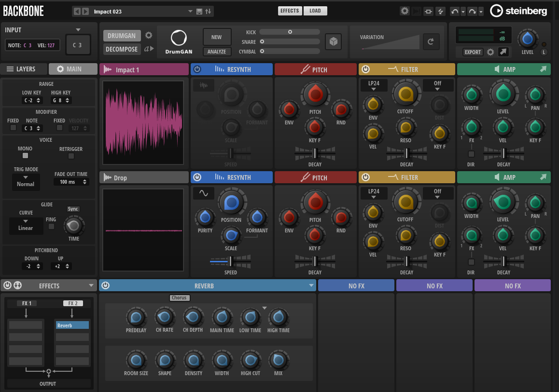Open export settings gear icon

pos(490,52)
